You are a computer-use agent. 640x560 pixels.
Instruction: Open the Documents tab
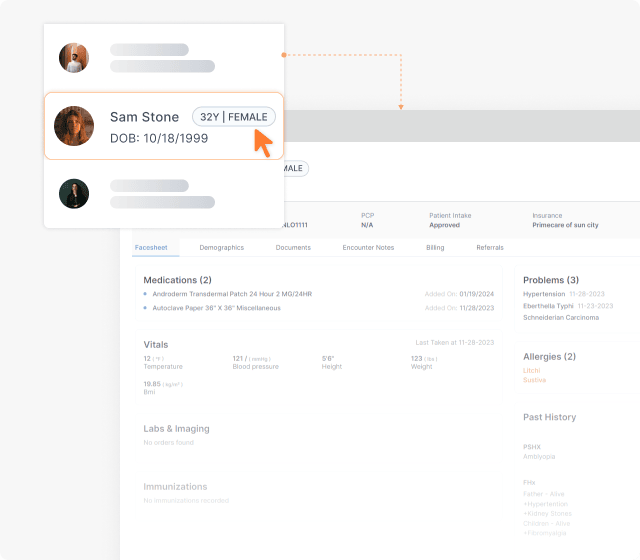coord(293,247)
